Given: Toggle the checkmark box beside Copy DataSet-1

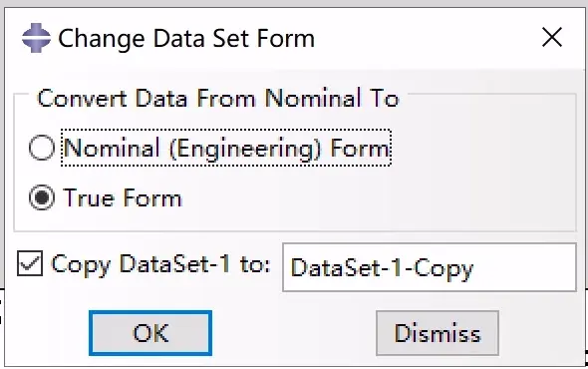Looking at the screenshot, I should click(30, 264).
